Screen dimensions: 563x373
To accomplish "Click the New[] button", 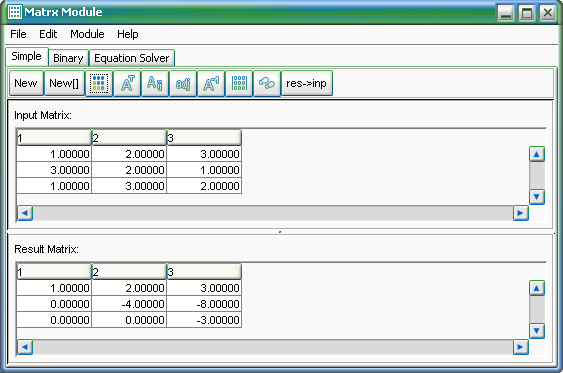I will point(64,83).
